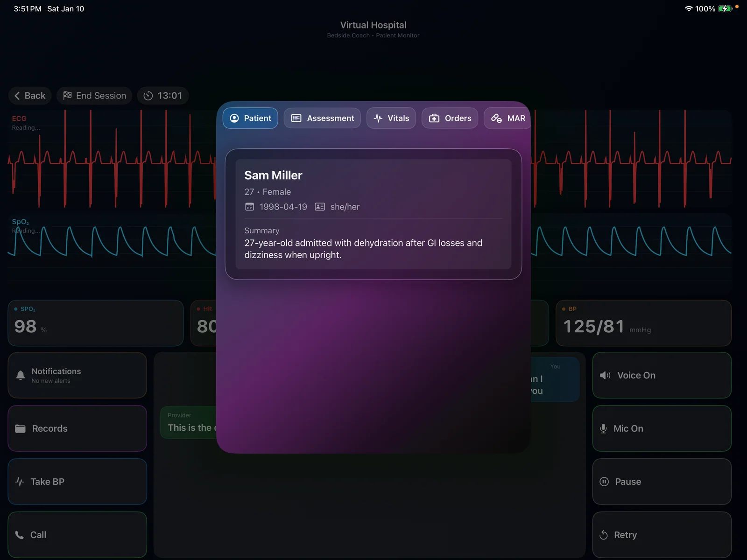Turn off the Voice On toggle
Image resolution: width=747 pixels, height=560 pixels.
(x=662, y=375)
